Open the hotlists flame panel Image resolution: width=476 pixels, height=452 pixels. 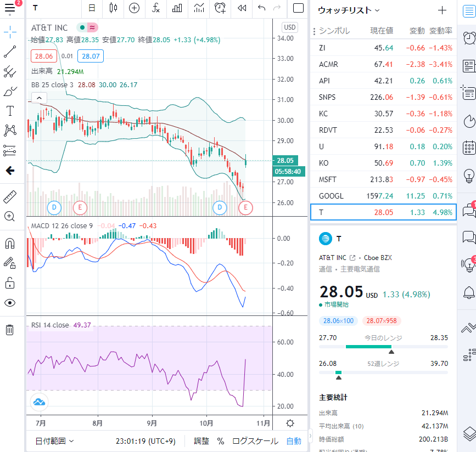coord(469,121)
